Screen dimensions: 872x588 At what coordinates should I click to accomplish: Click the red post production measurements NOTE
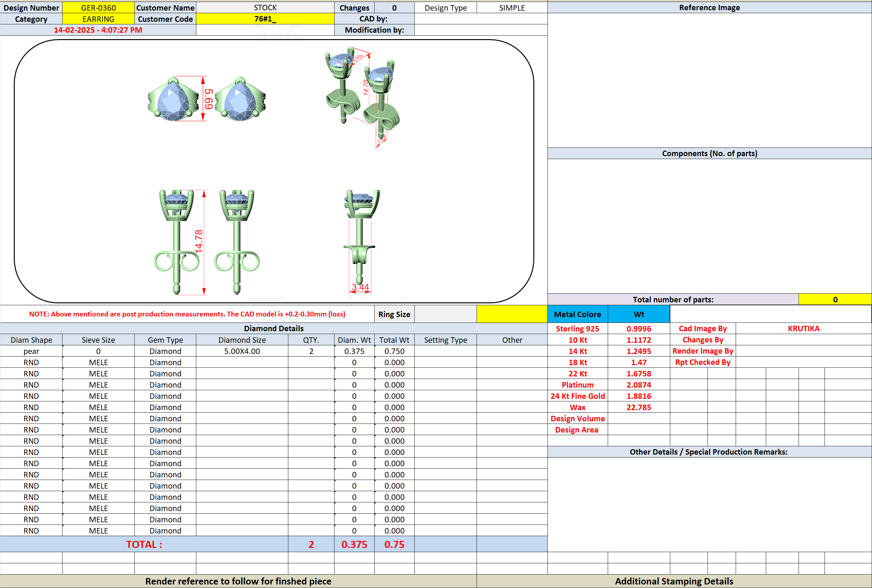click(187, 314)
